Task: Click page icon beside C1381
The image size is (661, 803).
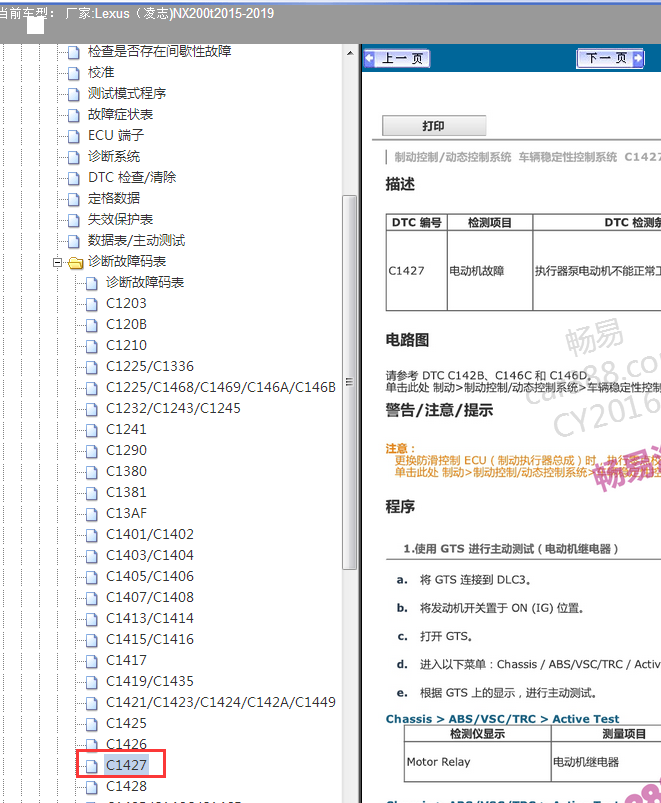Action: point(92,493)
